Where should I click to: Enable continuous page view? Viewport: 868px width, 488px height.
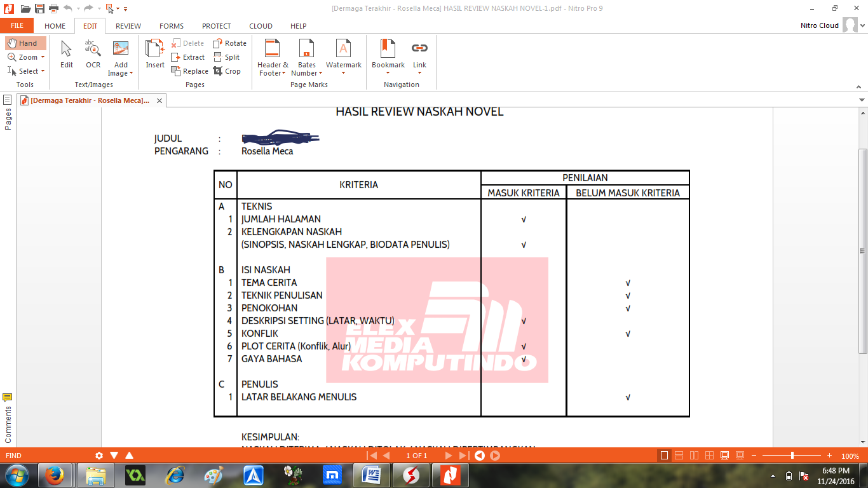click(x=679, y=456)
